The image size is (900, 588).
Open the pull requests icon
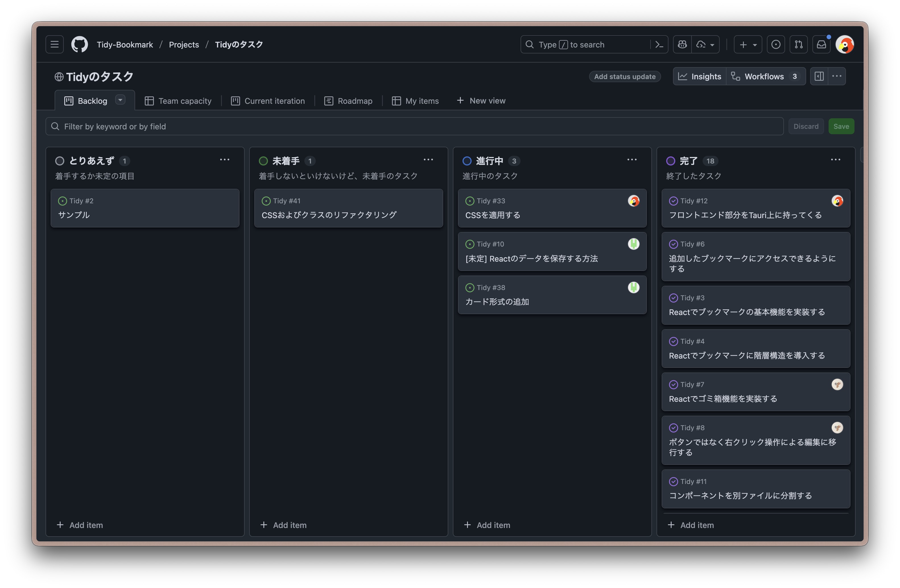(x=799, y=44)
